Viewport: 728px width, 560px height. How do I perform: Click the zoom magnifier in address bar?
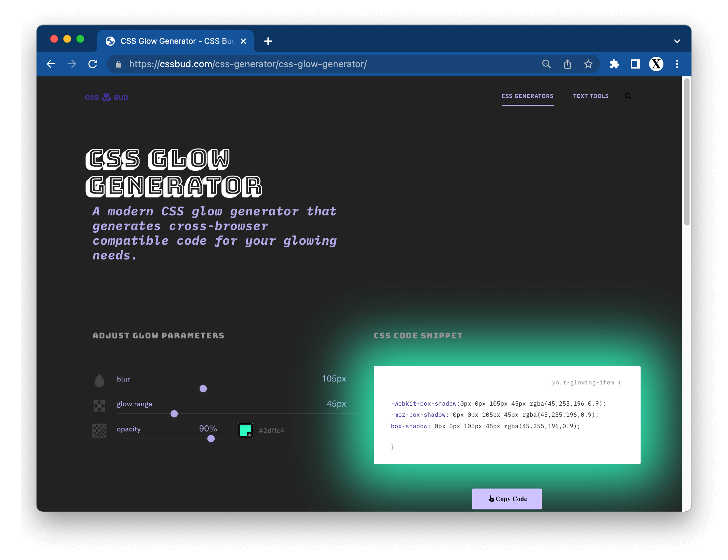pyautogui.click(x=546, y=64)
